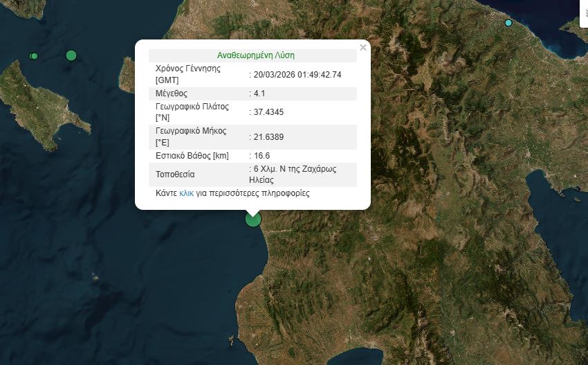The width and height of the screenshot is (588, 365).
Task: Select the small overlapping green markers at far left
Action: pyautogui.click(x=33, y=56)
